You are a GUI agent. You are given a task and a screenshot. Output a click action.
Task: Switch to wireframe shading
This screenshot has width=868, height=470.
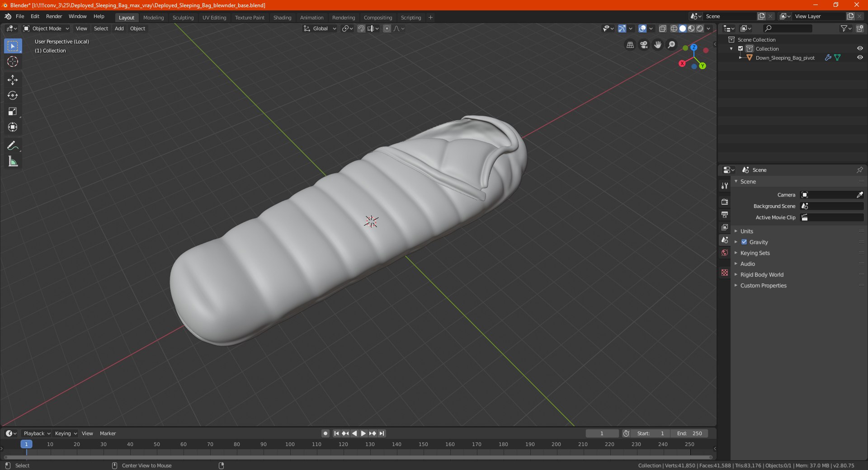click(x=674, y=28)
